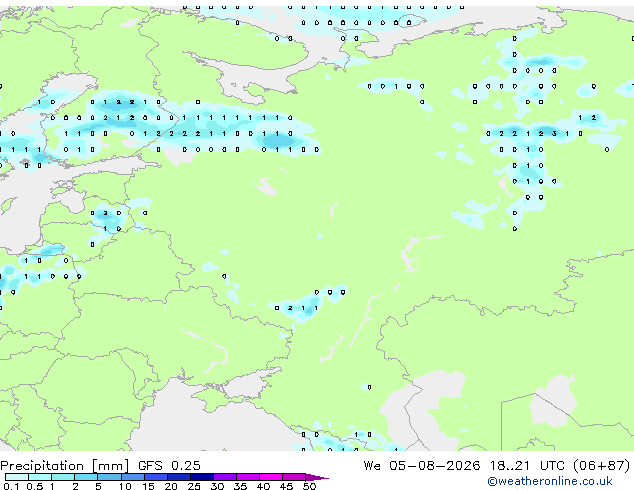Click the 45–50 mm legend swatch
This screenshot has height=490, width=634.
click(x=294, y=477)
